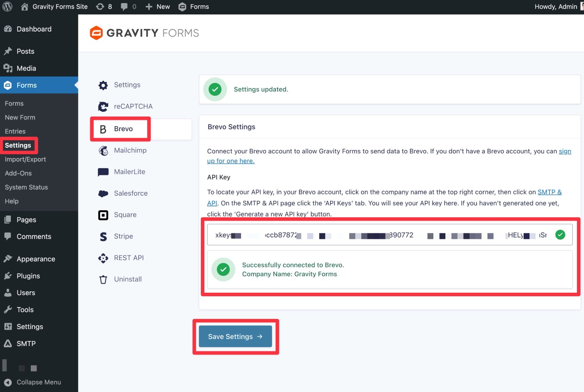Click the 'Brevo Settings' heading
This screenshot has width=584, height=392.
(x=232, y=127)
